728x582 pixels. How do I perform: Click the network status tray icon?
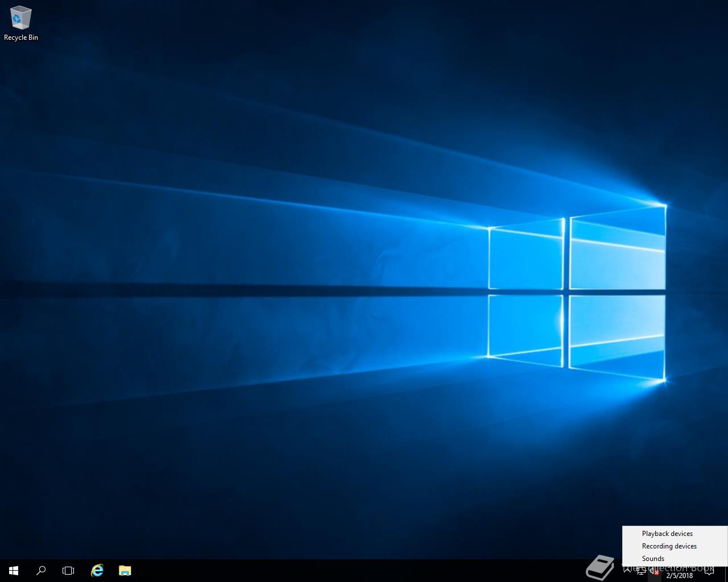(641, 572)
